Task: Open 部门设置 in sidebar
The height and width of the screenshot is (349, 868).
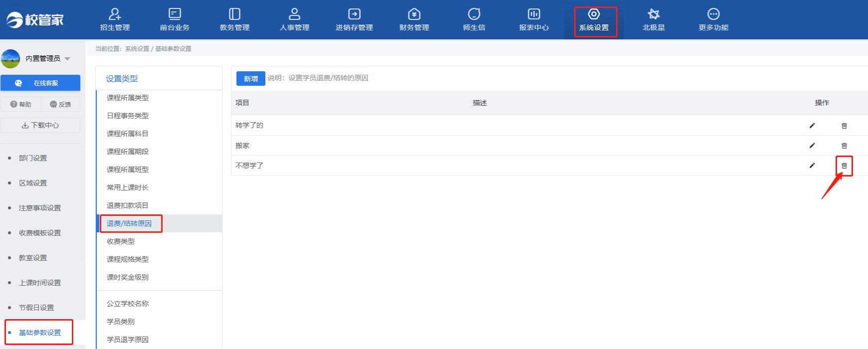Action: [x=33, y=158]
